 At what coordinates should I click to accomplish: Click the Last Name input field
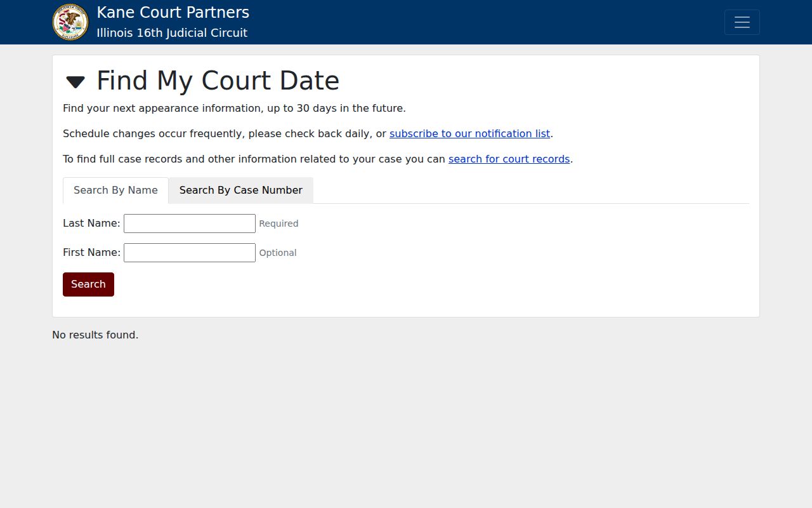[x=190, y=224]
